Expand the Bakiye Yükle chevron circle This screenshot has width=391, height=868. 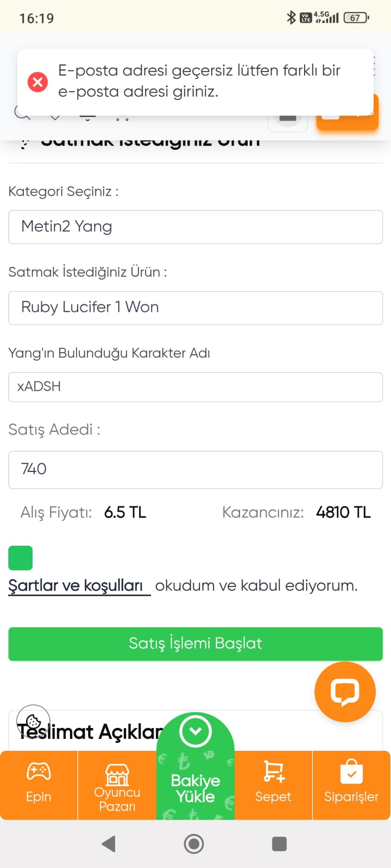click(x=195, y=731)
